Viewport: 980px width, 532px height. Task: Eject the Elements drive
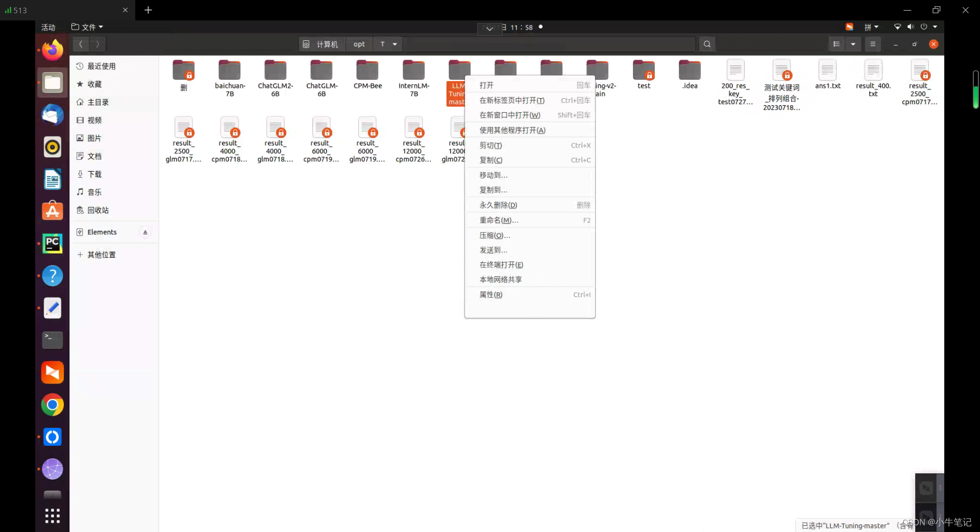(145, 232)
